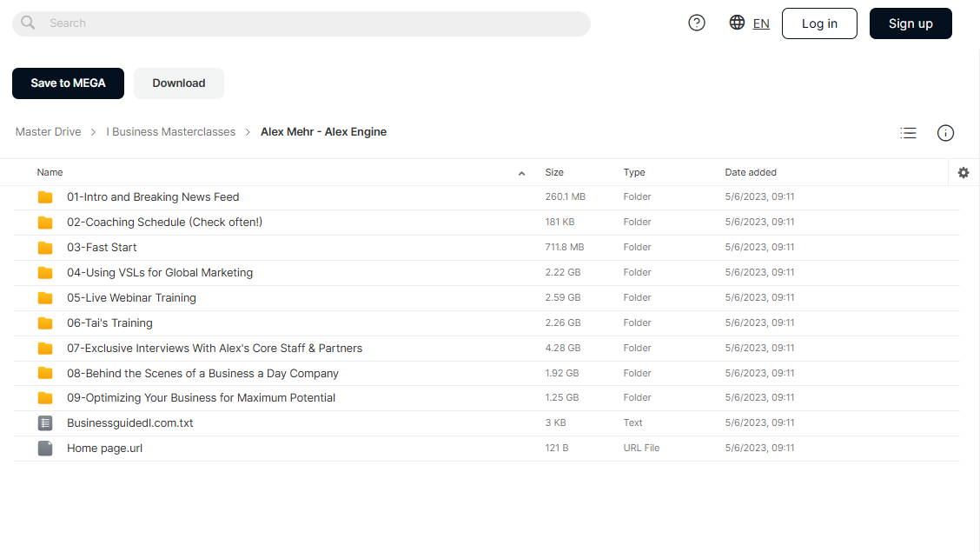Click the search magnifier icon

(x=28, y=23)
